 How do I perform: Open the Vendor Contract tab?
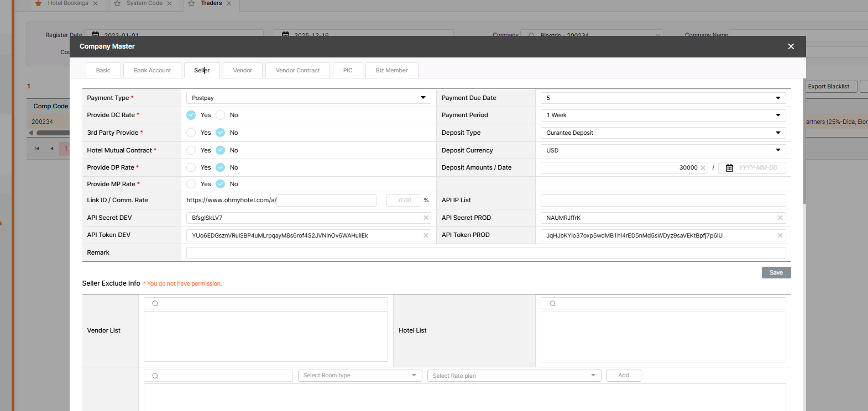297,71
